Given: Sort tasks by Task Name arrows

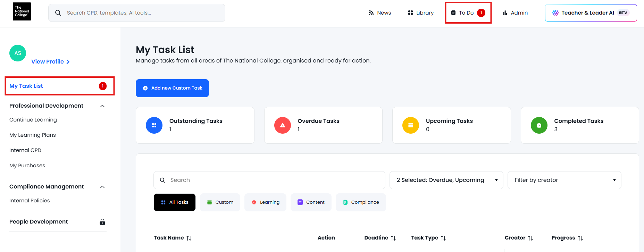Looking at the screenshot, I should [189, 238].
